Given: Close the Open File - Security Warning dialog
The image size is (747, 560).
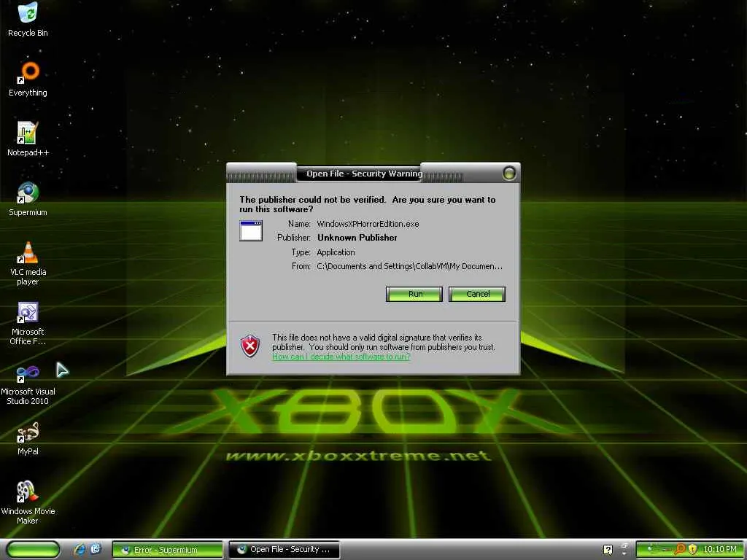Looking at the screenshot, I should click(509, 173).
